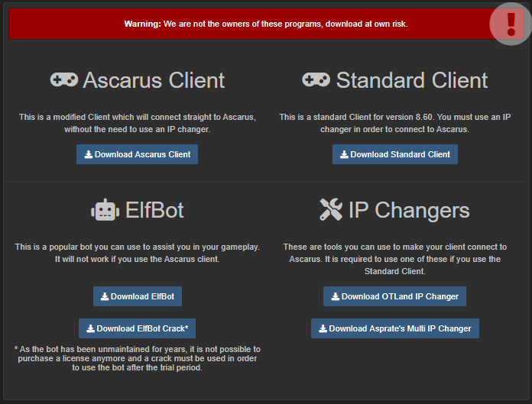Download the OTLand IP Changer
Viewport: 532px width, 404px height.
(x=394, y=296)
